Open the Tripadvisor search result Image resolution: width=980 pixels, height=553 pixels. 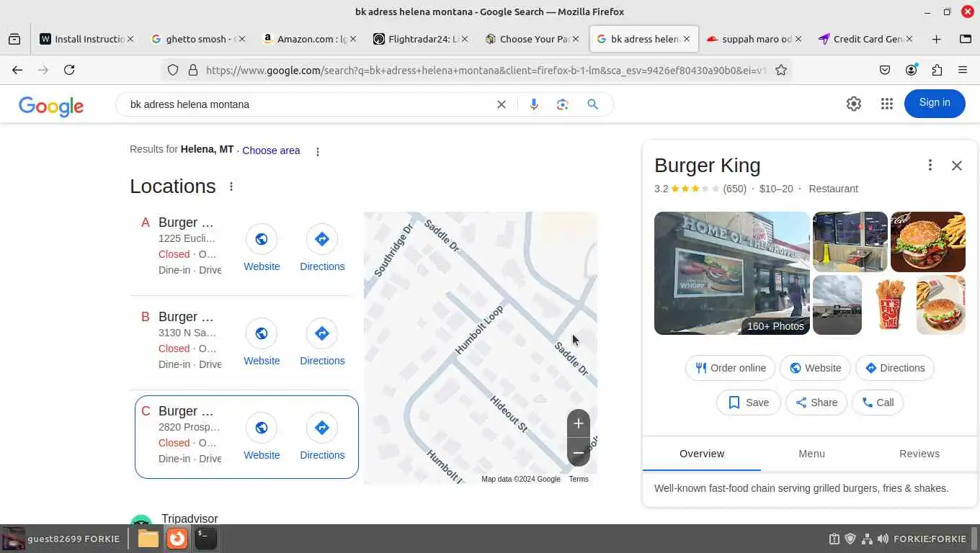190,518
